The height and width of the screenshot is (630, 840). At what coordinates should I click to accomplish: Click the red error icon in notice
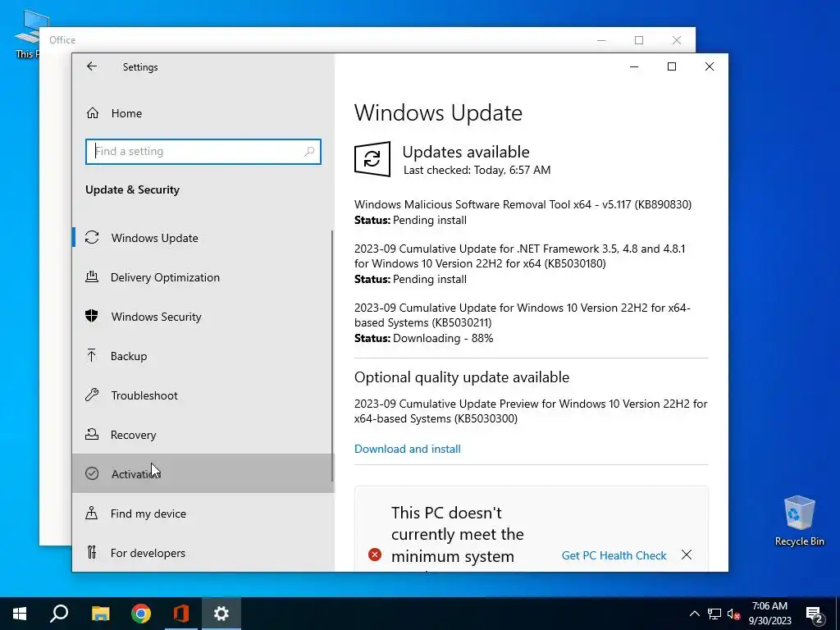click(375, 555)
